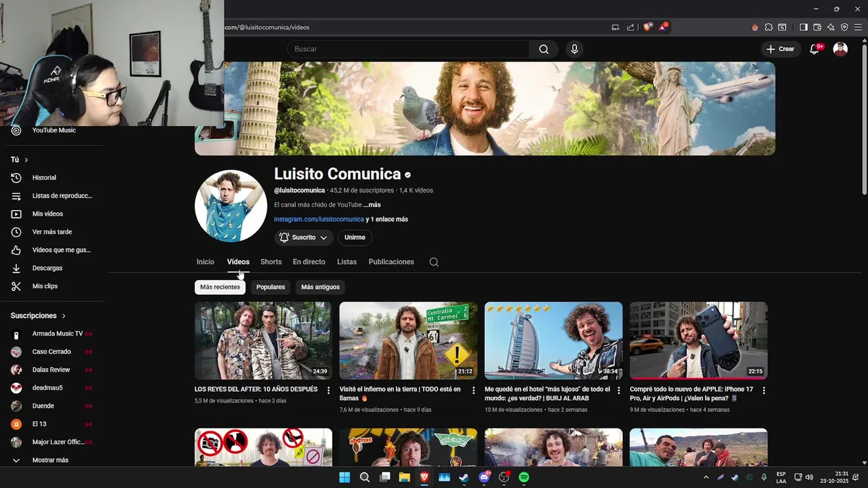The width and height of the screenshot is (868, 488).
Task: Switch to the Vídeos channel tab
Action: 238,262
